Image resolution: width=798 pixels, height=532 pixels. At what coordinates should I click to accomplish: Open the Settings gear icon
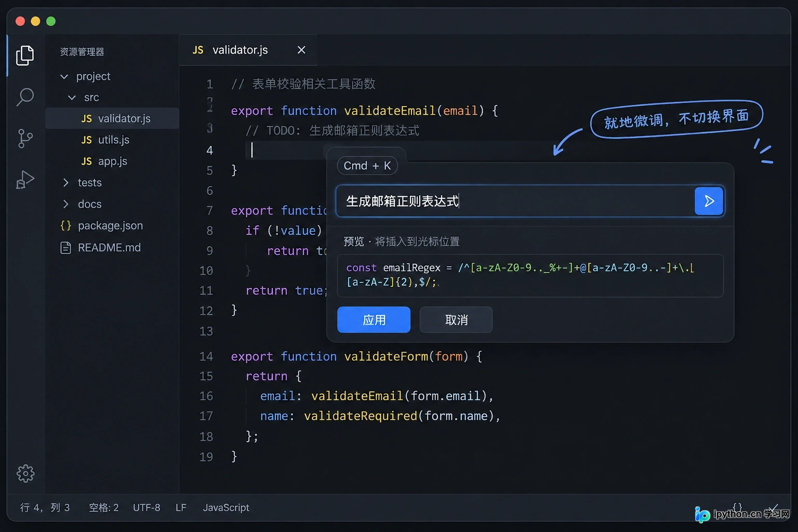point(25,473)
